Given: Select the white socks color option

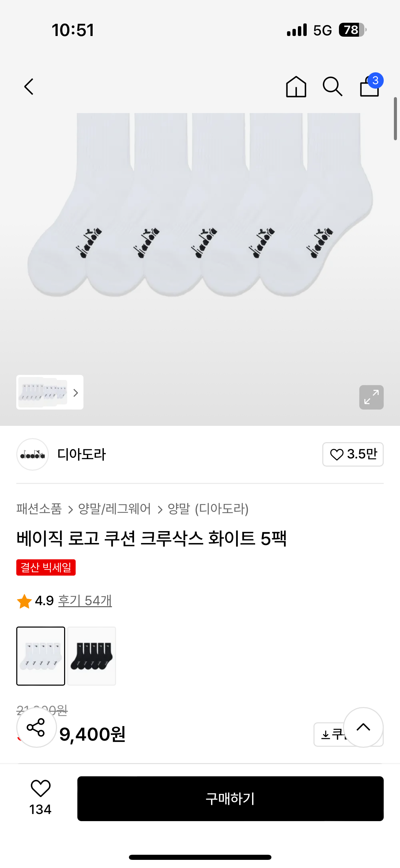Looking at the screenshot, I should [x=41, y=656].
